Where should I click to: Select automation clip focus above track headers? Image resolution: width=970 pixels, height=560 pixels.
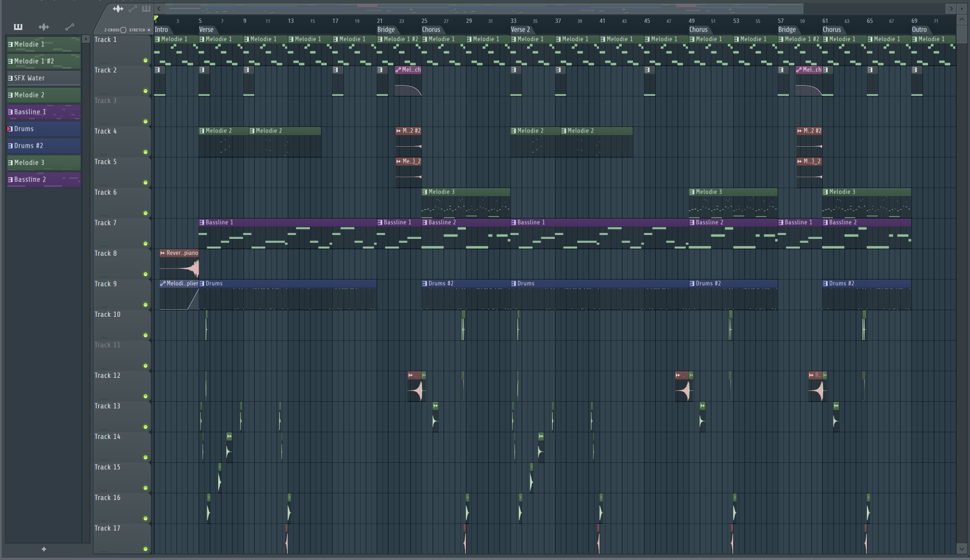[133, 9]
